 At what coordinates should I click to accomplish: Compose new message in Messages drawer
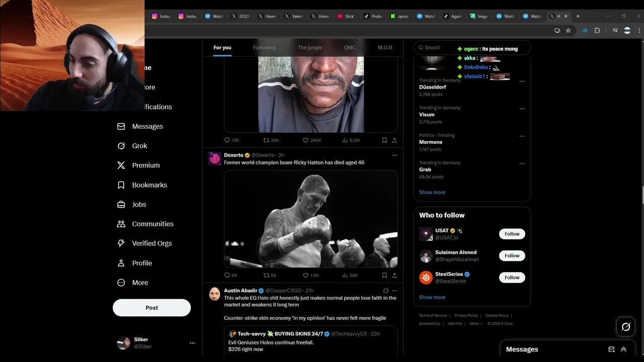click(612, 349)
